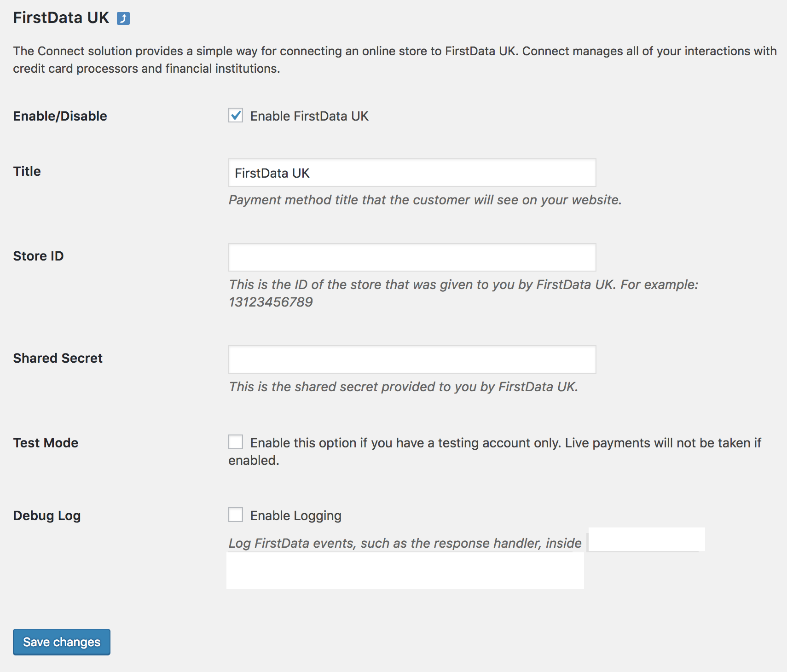Click the bold "Shared Secret" row label

point(58,359)
